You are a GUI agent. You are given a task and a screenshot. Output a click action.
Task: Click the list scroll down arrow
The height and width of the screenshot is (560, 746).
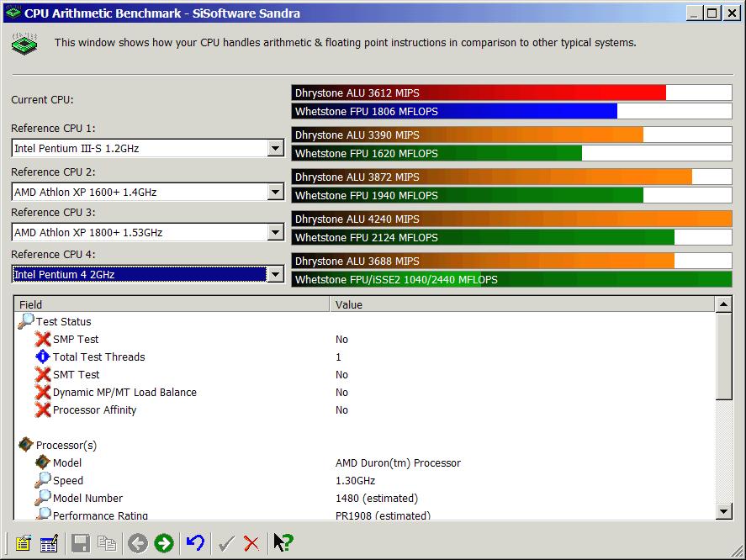coord(723,512)
